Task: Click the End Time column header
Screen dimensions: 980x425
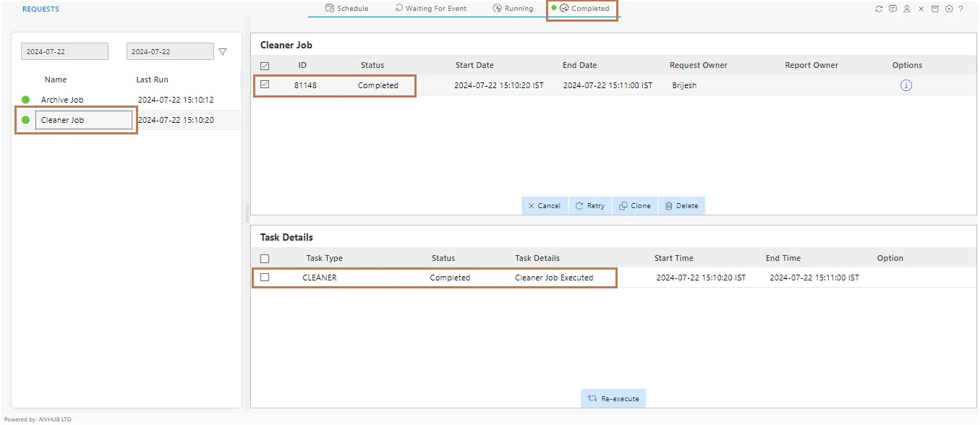Action: (783, 258)
